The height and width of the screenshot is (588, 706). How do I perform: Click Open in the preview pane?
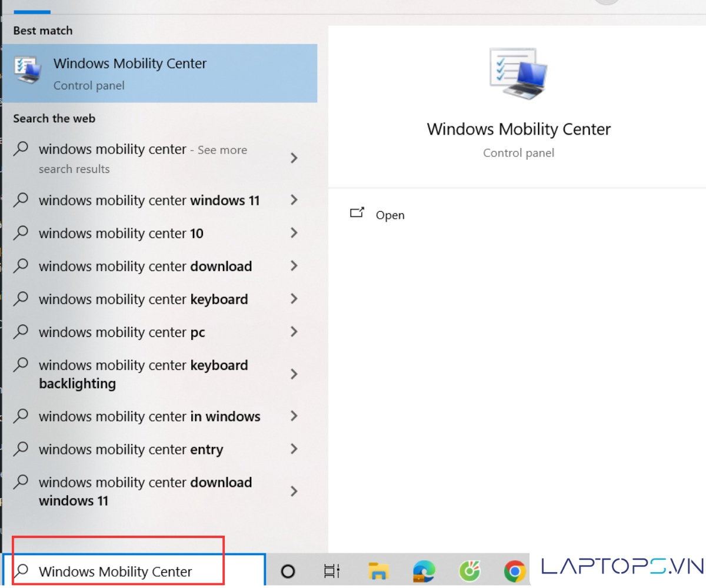(390, 215)
